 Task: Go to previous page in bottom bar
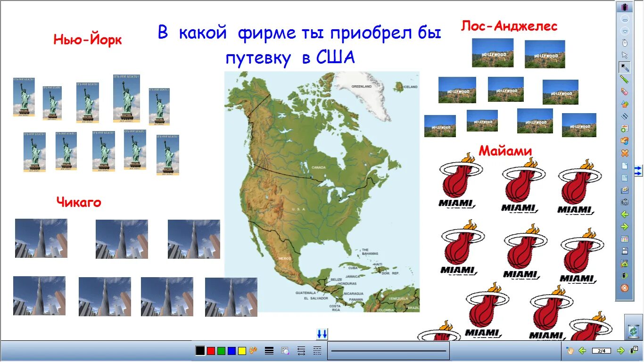pyautogui.click(x=582, y=351)
